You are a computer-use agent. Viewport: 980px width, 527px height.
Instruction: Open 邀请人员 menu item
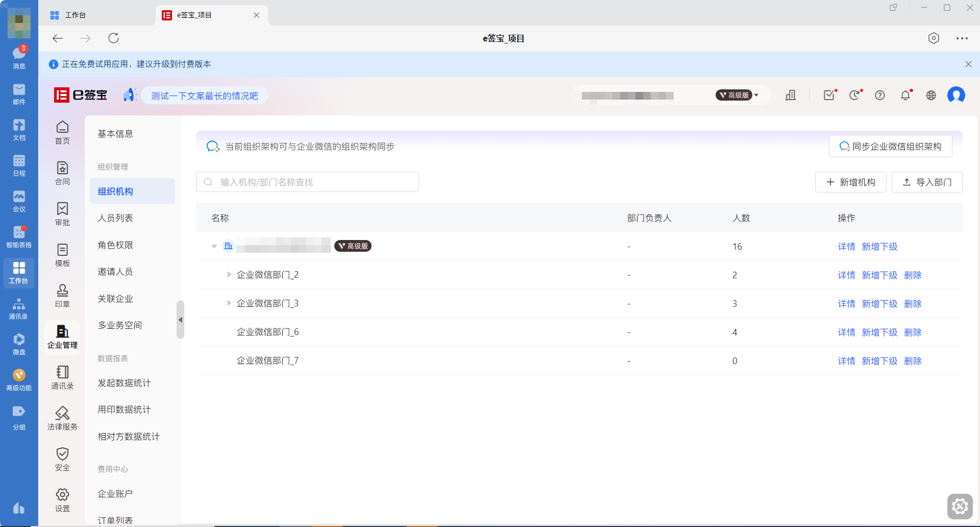[115, 272]
